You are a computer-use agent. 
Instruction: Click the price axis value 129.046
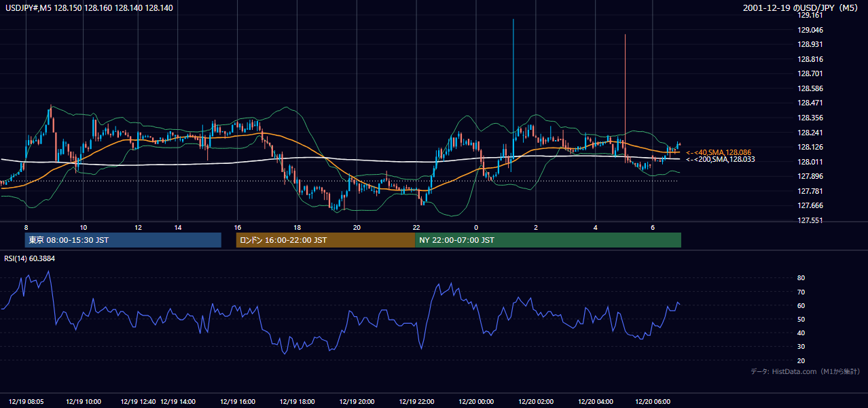tap(810, 30)
